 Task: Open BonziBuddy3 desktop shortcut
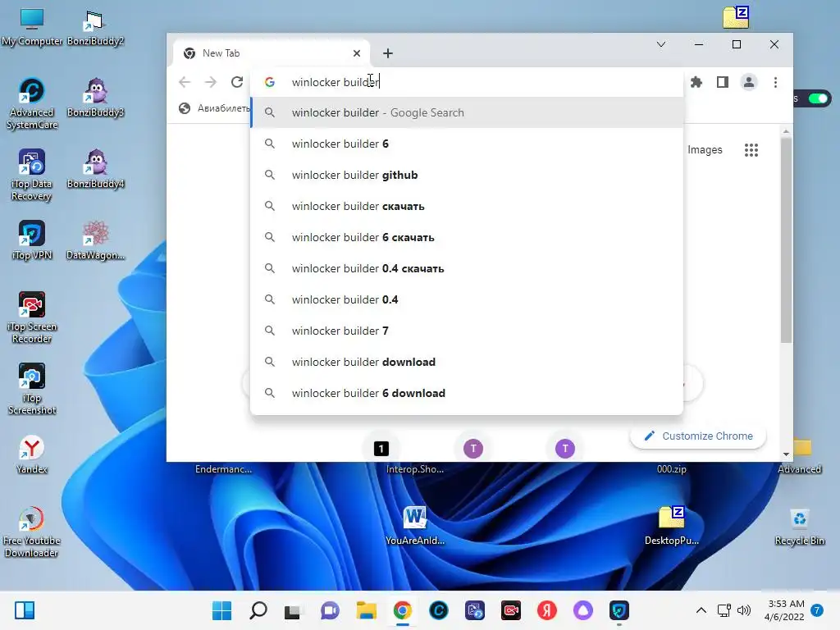point(95,98)
